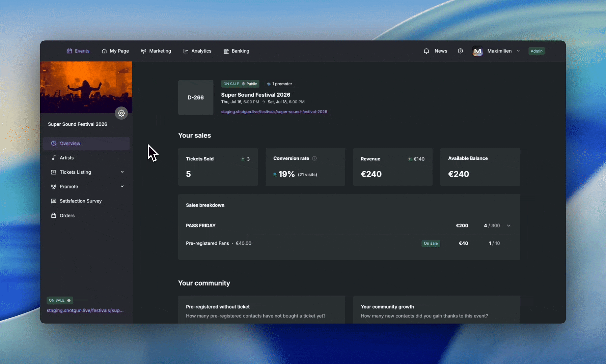
Task: Click the Super Sound Festival 2026 title
Action: 255,95
